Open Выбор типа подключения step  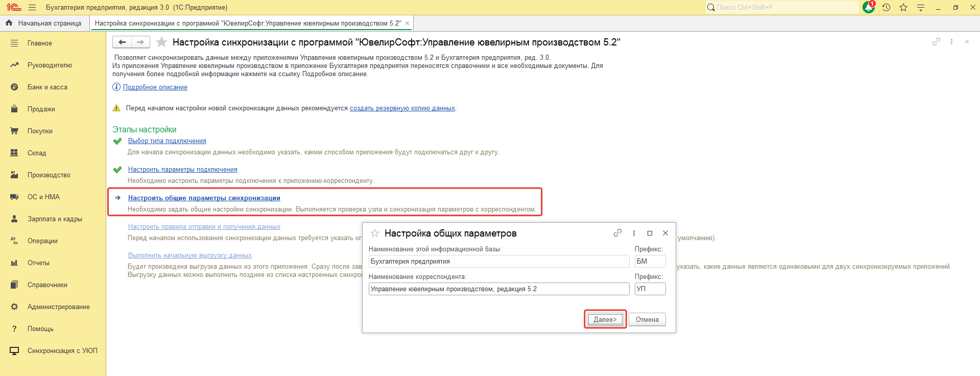pyautogui.click(x=167, y=141)
